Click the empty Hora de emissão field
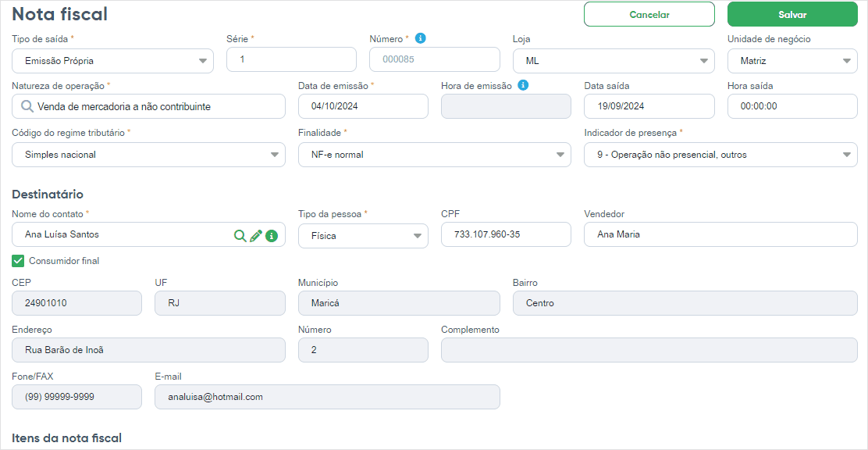 pyautogui.click(x=506, y=106)
